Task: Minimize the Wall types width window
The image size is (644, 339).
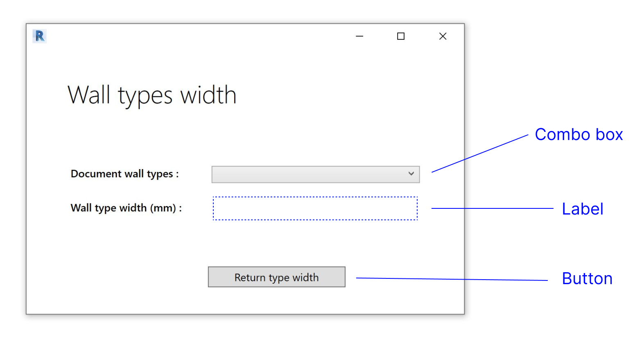Action: (359, 36)
